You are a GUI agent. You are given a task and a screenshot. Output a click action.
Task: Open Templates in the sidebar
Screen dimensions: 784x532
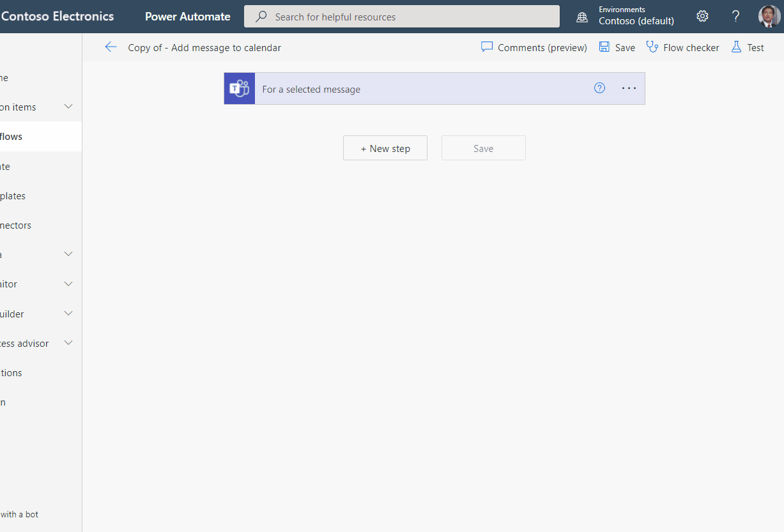[41, 196]
